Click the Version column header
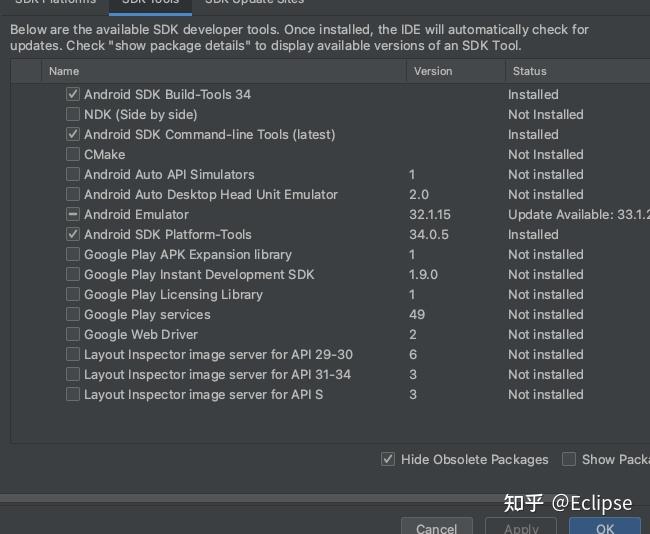The height and width of the screenshot is (534, 650). point(433,71)
